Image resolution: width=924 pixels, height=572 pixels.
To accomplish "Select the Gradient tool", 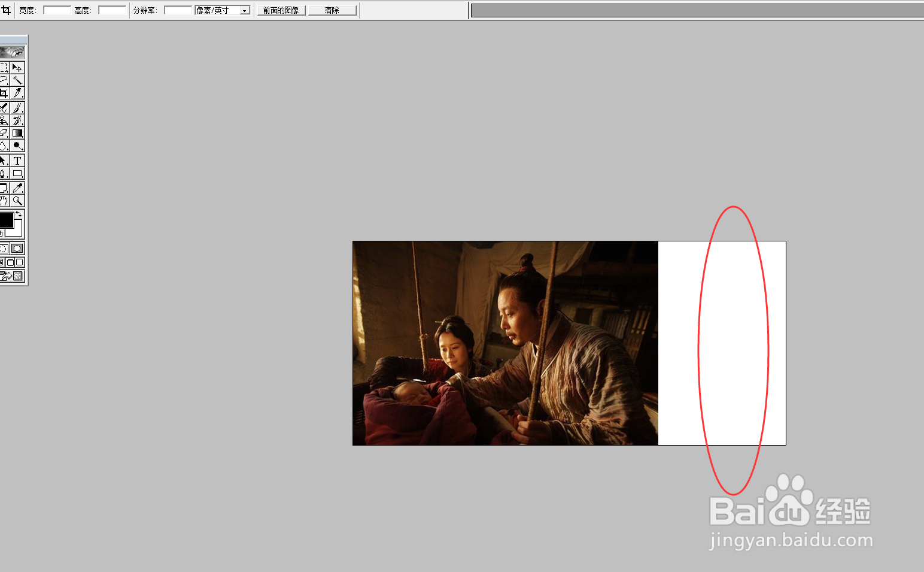I will pos(17,133).
